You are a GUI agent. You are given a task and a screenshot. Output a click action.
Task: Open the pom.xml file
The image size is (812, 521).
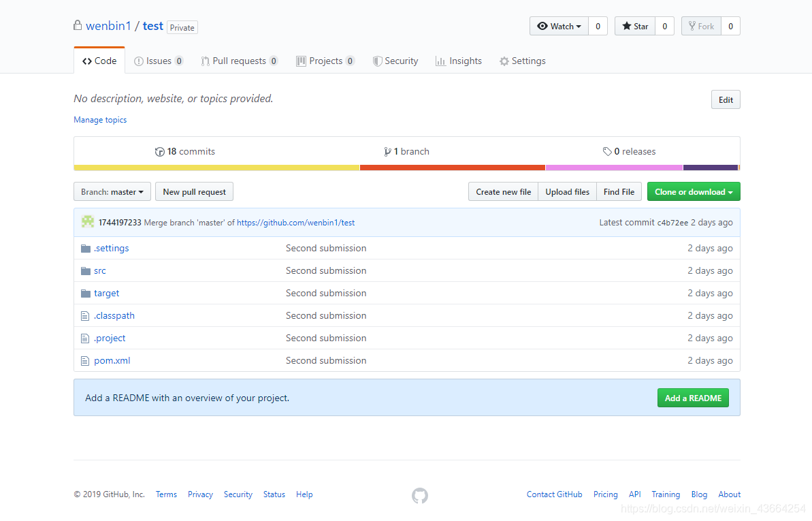click(x=112, y=361)
